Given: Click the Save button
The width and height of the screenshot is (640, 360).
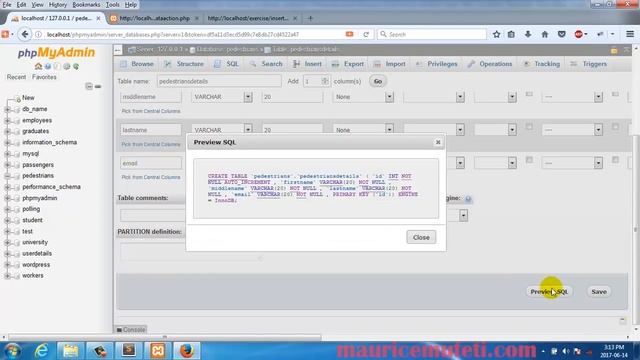Looking at the screenshot, I should [x=599, y=291].
